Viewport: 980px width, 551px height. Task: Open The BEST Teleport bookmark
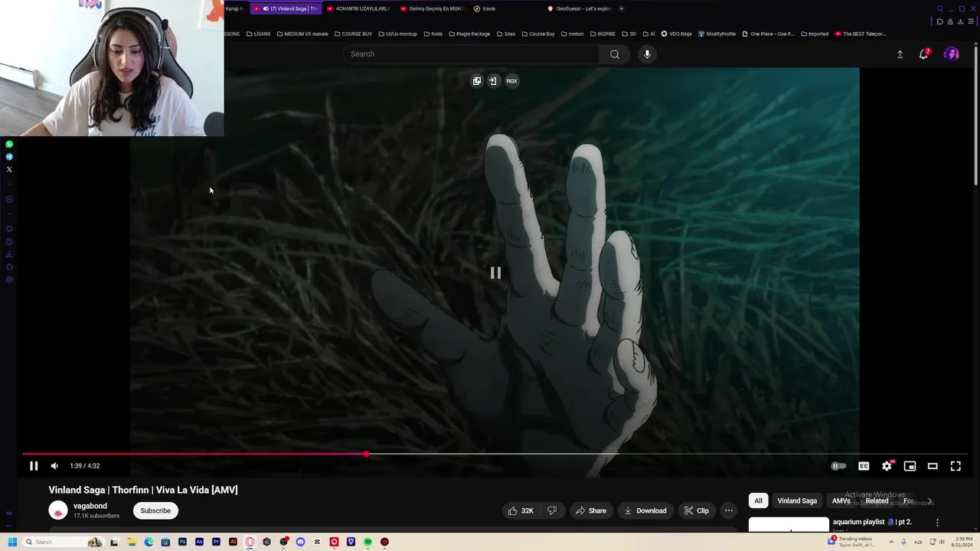861,34
